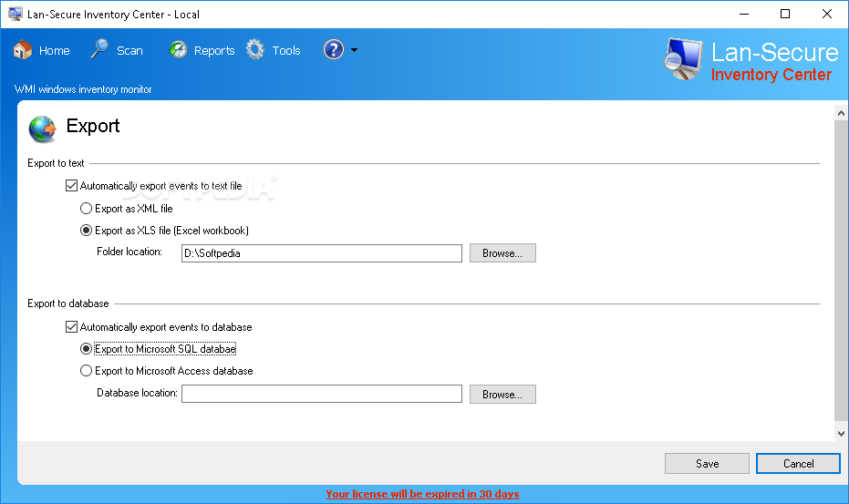849x504 pixels.
Task: Minimize the Lan-Secure window
Action: click(744, 14)
